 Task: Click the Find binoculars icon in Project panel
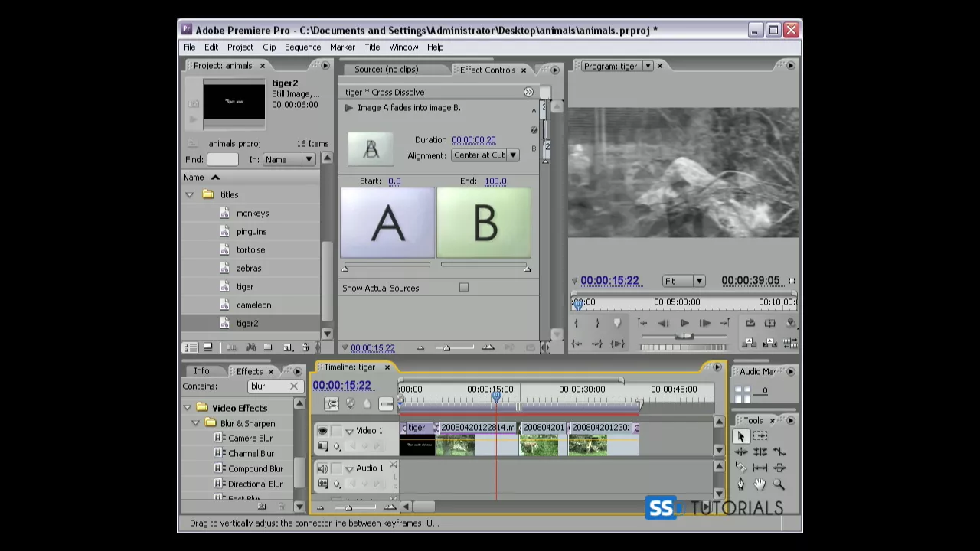251,347
